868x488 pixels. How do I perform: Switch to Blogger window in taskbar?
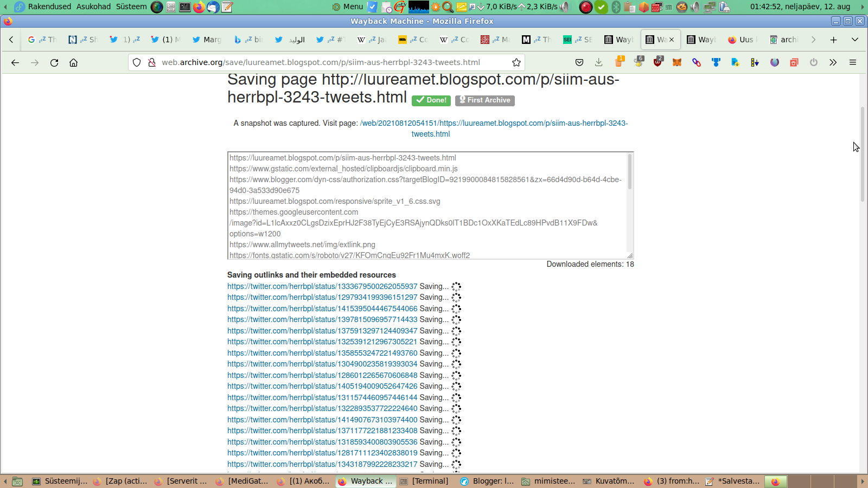(487, 481)
